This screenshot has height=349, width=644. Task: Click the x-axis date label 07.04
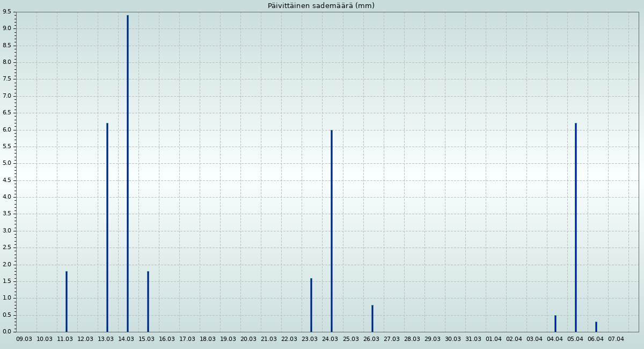[616, 339]
